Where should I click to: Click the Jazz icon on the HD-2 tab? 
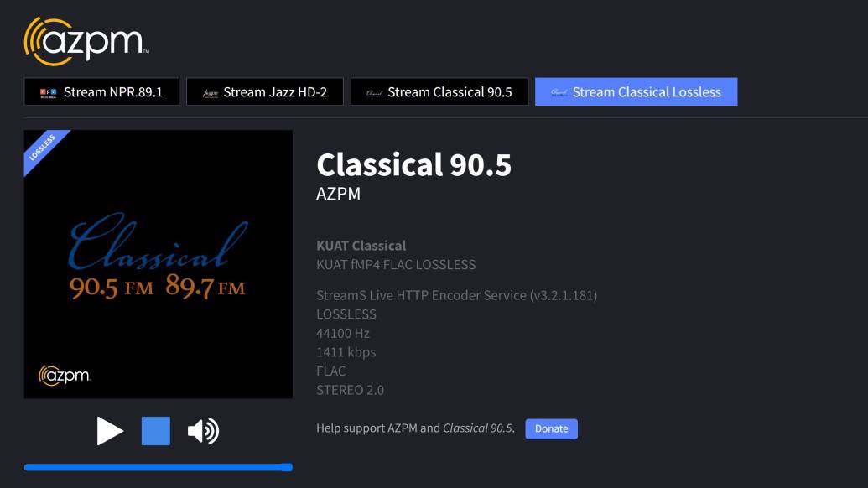[210, 93]
